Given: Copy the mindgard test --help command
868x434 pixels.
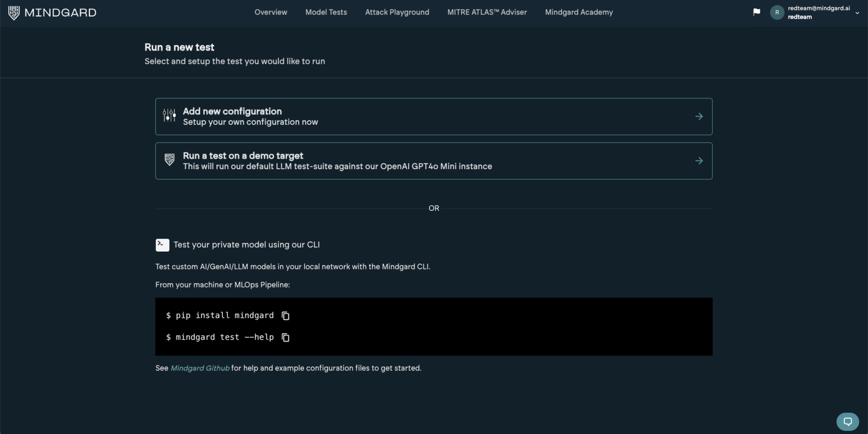Looking at the screenshot, I should (x=285, y=337).
